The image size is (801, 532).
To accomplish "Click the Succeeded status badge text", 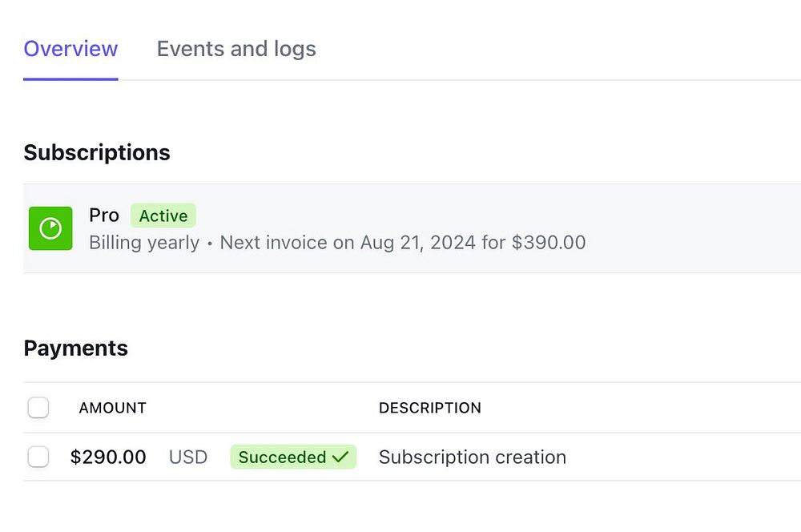I will click(x=282, y=457).
